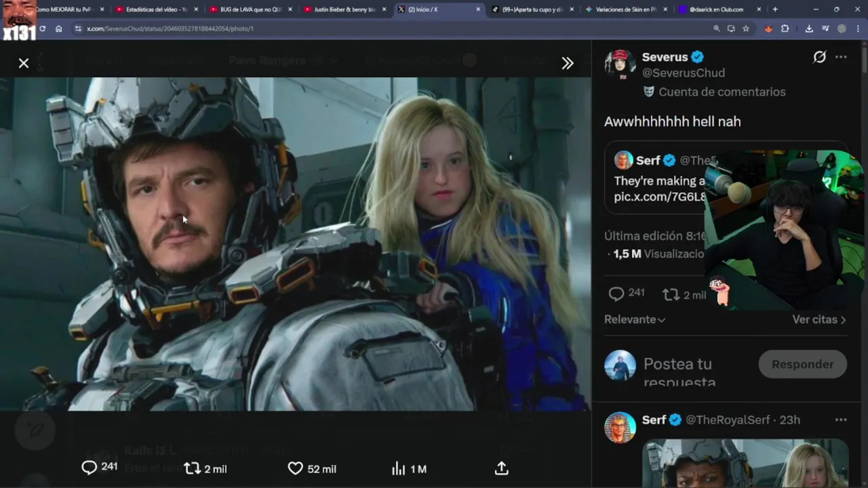Open pic.x.com/7G6L8 link in quoted post

tap(660, 197)
